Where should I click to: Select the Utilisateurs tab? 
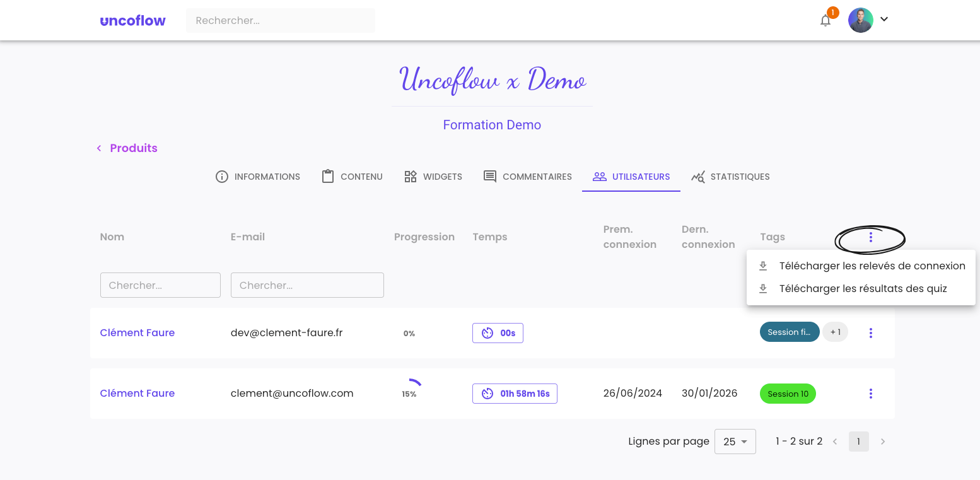[631, 177]
